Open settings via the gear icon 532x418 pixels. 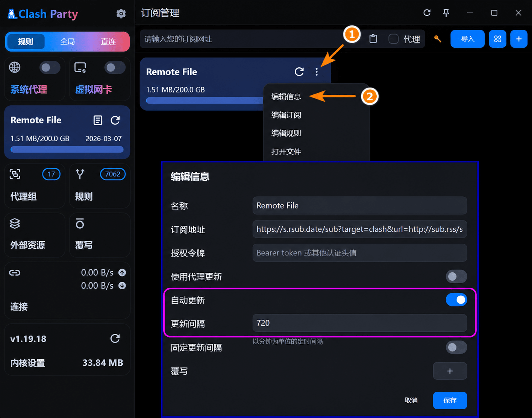[121, 14]
